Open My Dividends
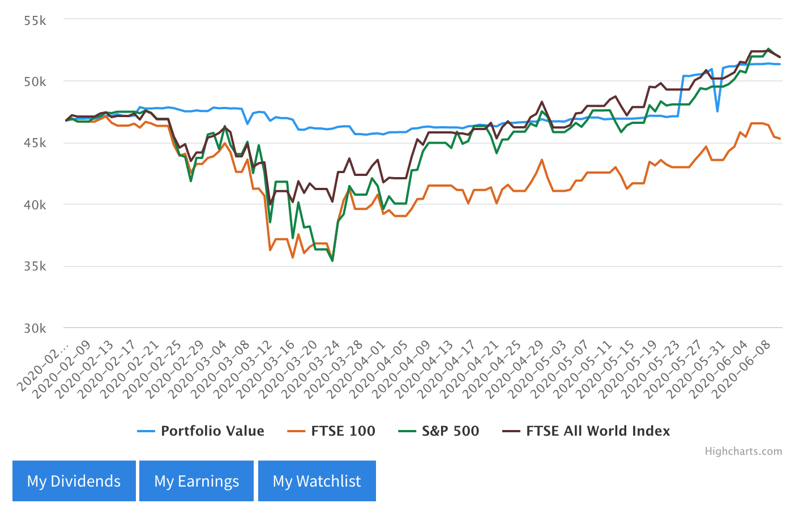This screenshot has width=812, height=516. tap(74, 480)
